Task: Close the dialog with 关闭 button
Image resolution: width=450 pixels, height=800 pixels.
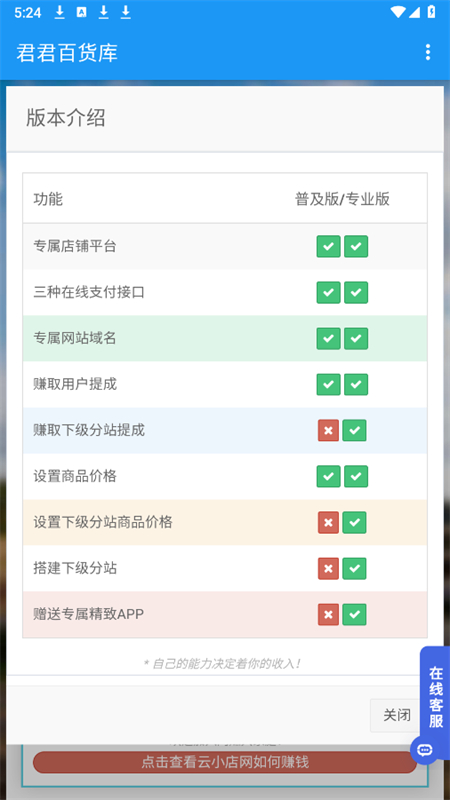Action: 396,715
